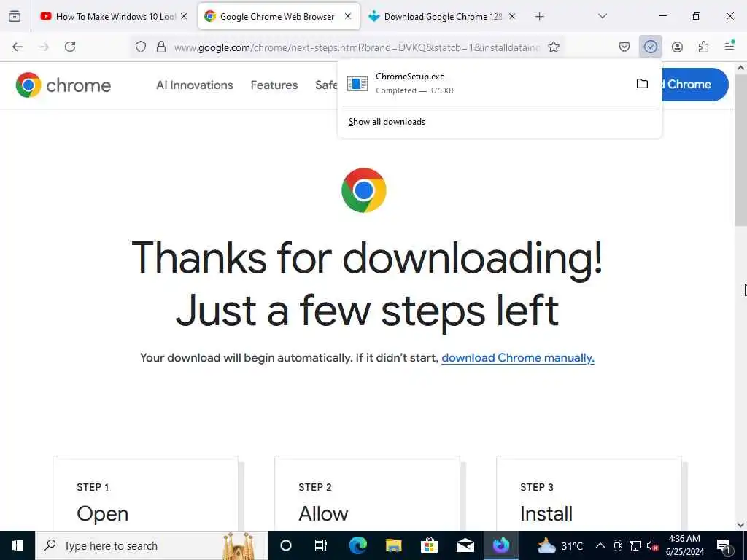Open Features menu item
This screenshot has height=560, width=747.
pyautogui.click(x=274, y=85)
